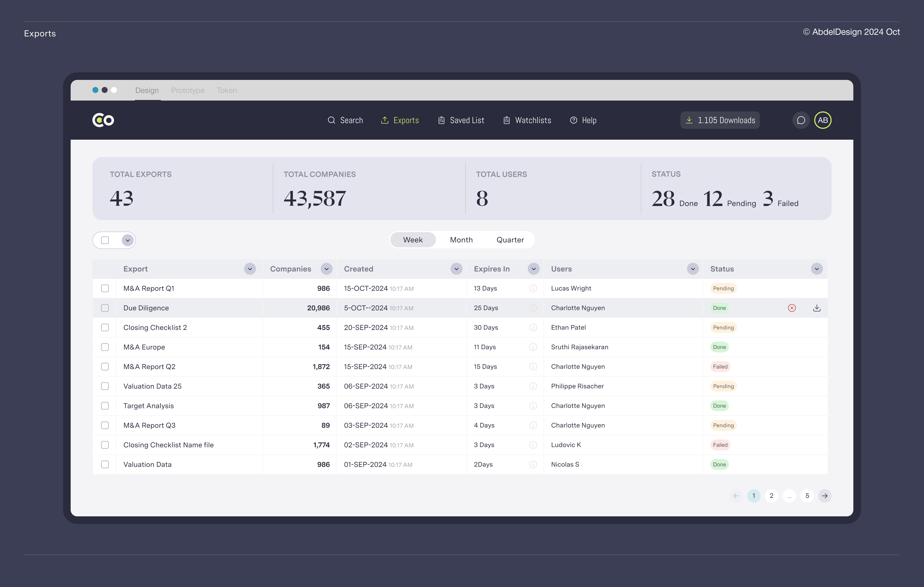
Task: Check the M&A Report Q1 row checkbox
Action: pyautogui.click(x=105, y=288)
